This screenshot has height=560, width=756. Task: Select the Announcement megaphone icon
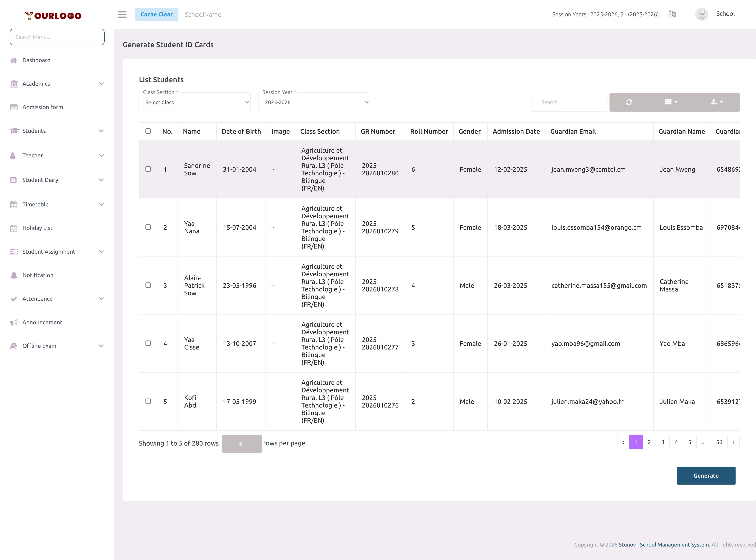tap(13, 322)
